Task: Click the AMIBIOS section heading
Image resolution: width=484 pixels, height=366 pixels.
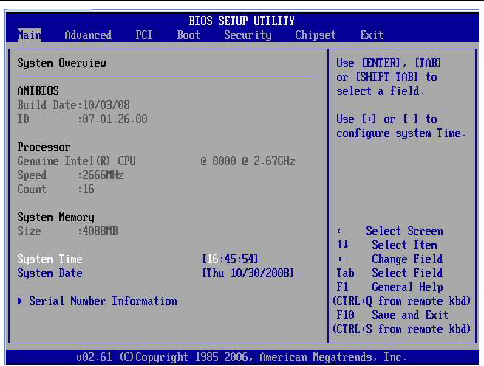Action: (x=38, y=91)
